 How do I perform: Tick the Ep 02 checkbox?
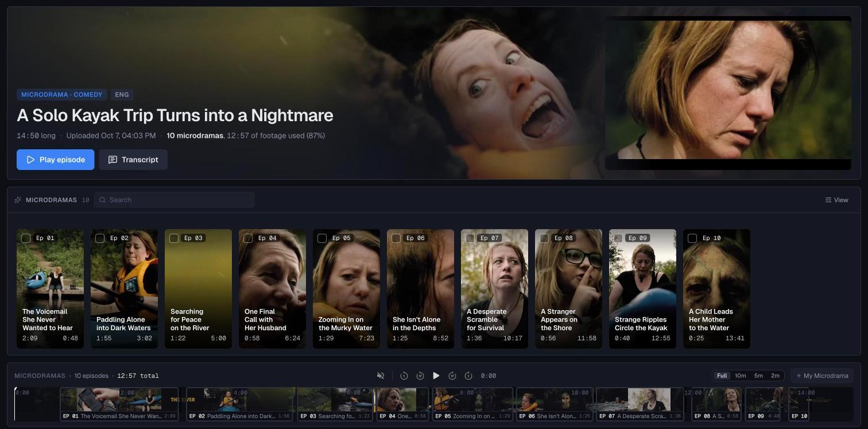(x=100, y=238)
